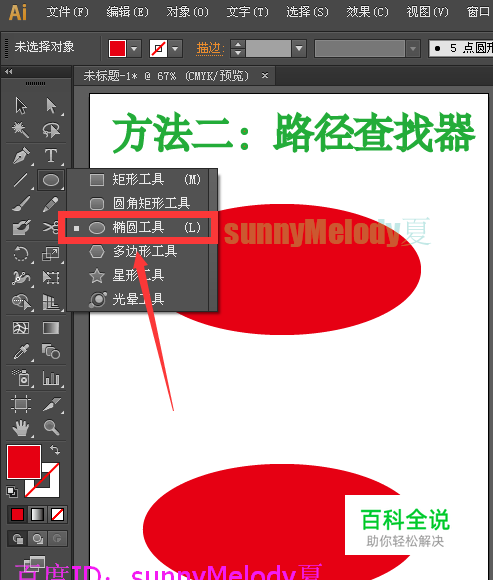Swap fill and stroke colors

(x=55, y=450)
